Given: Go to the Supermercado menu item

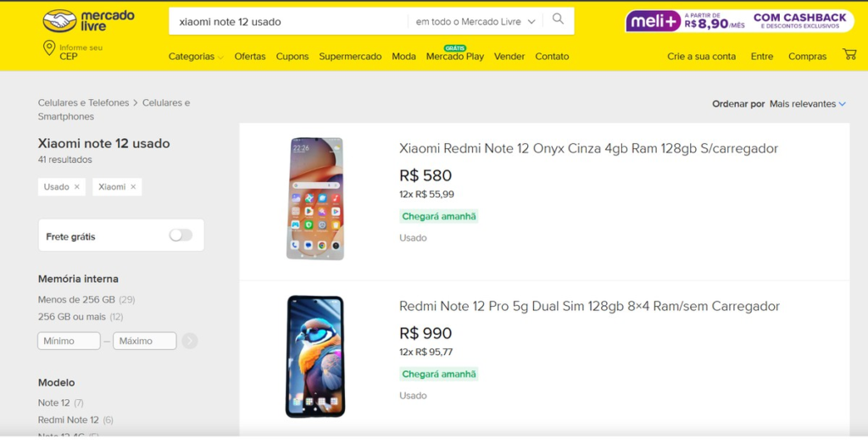Looking at the screenshot, I should coord(350,57).
